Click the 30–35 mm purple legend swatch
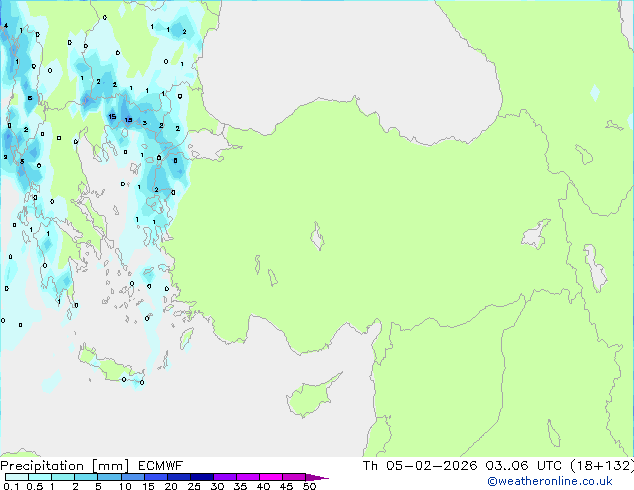Image resolution: width=634 pixels, height=490 pixels. click(225, 477)
